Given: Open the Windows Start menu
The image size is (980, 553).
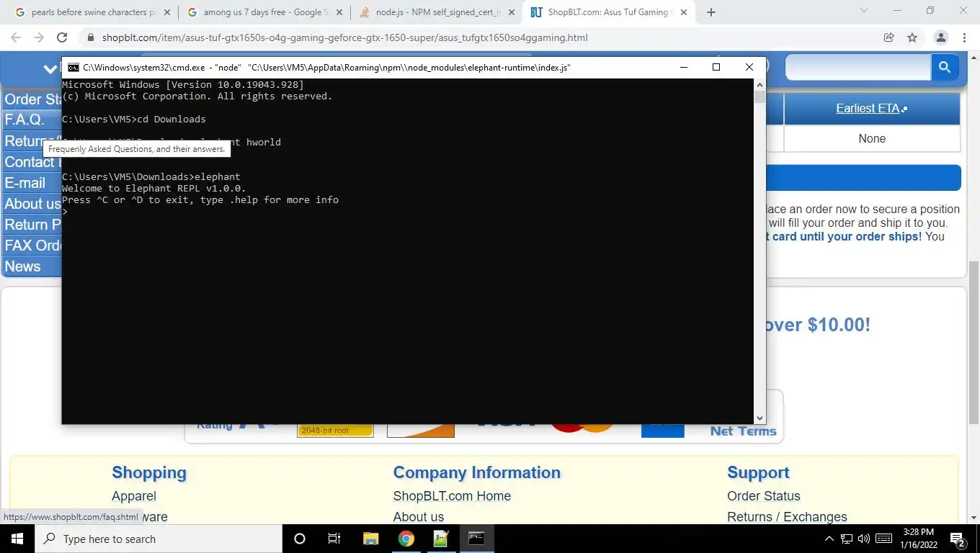Looking at the screenshot, I should 17,539.
